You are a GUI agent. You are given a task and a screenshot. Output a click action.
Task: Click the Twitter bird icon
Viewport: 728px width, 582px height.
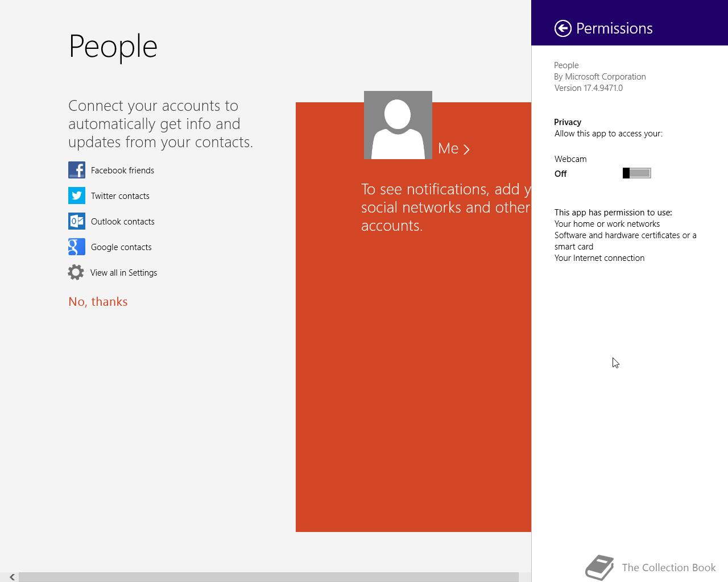coord(77,196)
